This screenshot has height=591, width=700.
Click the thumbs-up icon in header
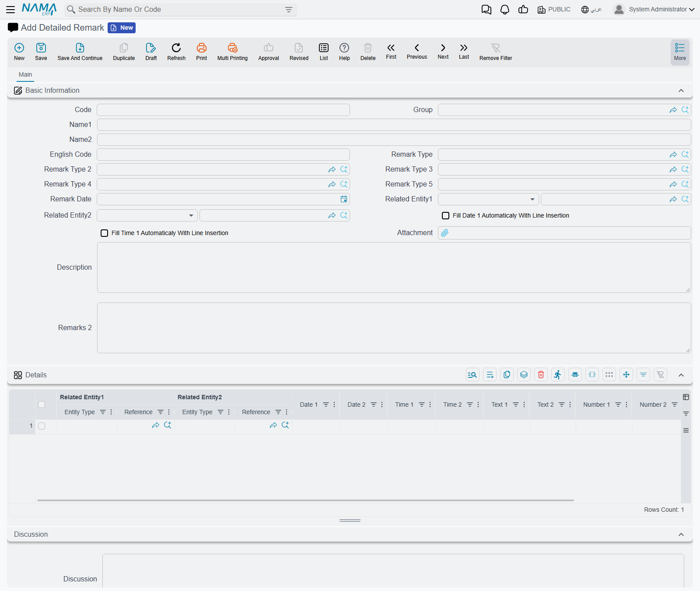coord(523,10)
